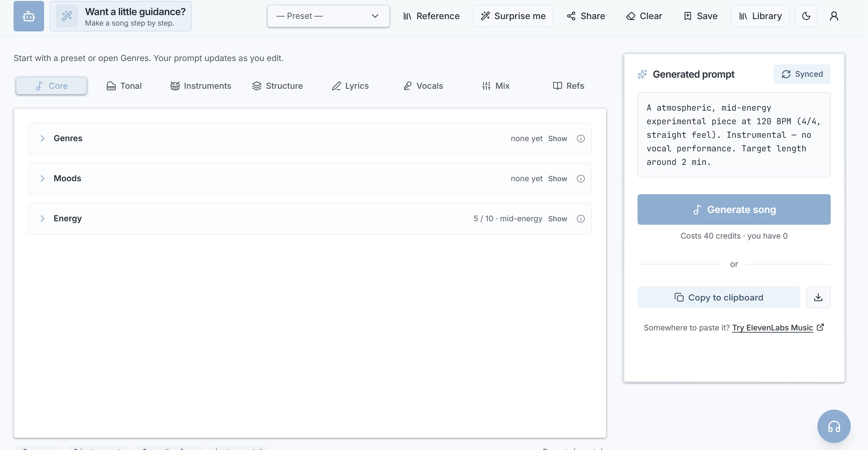Viewport: 868px width, 450px height.
Task: Click 'Costs 40 credits · you have 0' text
Action: point(734,236)
